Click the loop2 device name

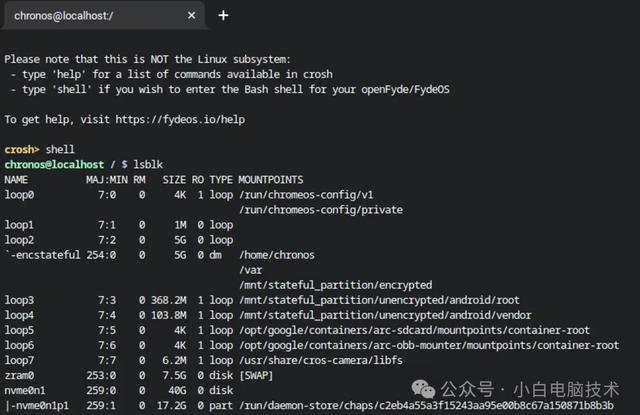click(x=19, y=240)
